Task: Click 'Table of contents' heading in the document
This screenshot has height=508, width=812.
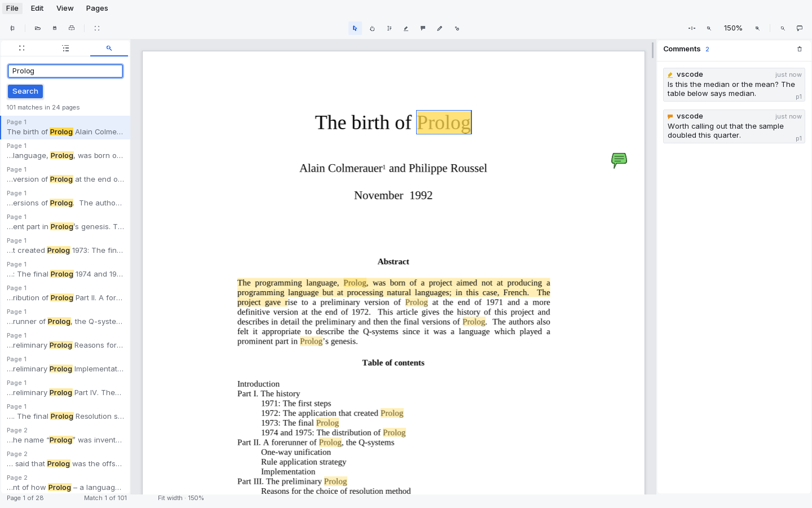Action: click(394, 363)
